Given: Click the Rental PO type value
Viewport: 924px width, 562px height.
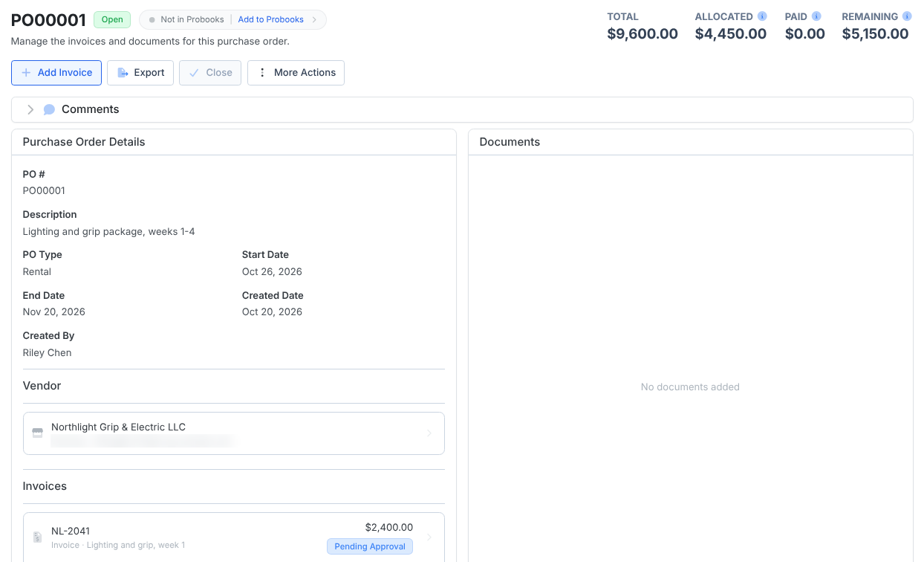Looking at the screenshot, I should coord(37,272).
